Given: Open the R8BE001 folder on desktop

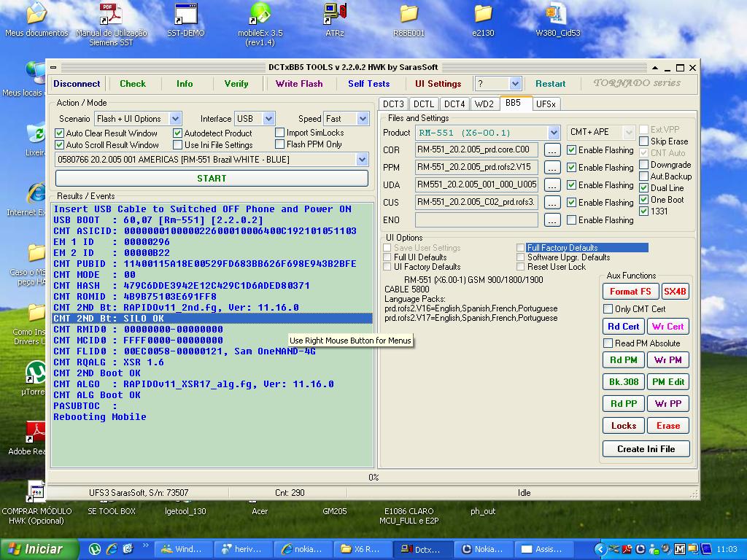Looking at the screenshot, I should (409, 20).
